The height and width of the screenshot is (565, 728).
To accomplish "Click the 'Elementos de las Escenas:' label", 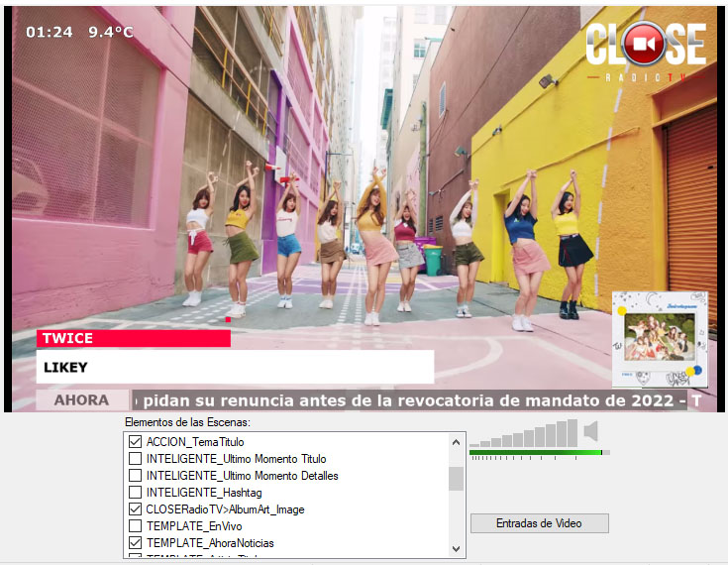I will pyautogui.click(x=187, y=422).
